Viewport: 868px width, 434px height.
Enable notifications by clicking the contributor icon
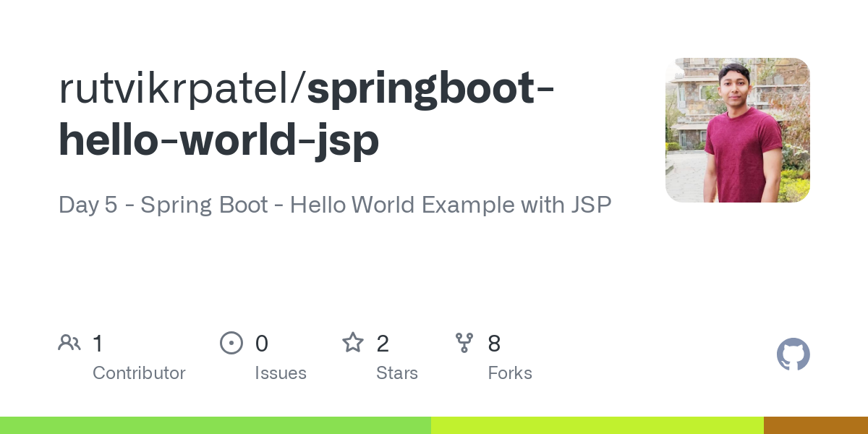point(69,342)
